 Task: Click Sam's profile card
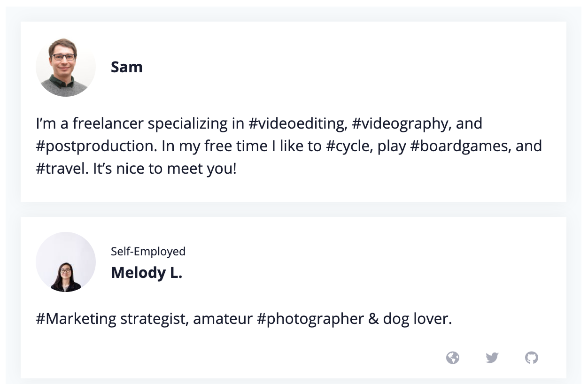click(293, 188)
